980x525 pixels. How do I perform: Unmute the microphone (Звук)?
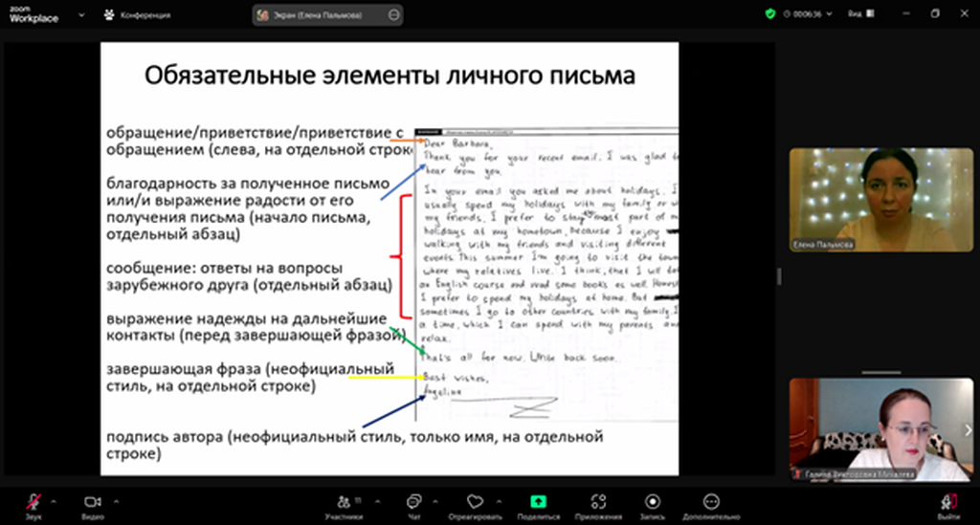pos(34,501)
